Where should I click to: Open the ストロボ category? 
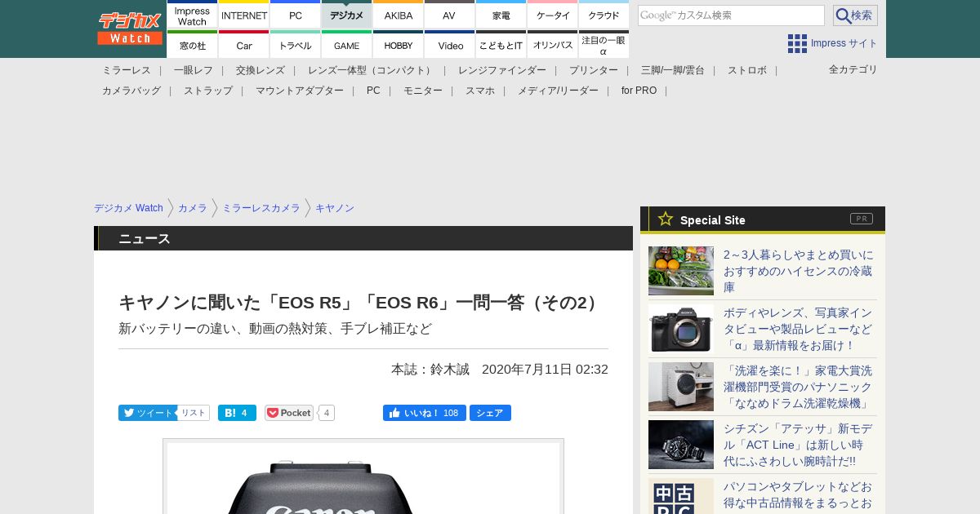click(x=747, y=70)
